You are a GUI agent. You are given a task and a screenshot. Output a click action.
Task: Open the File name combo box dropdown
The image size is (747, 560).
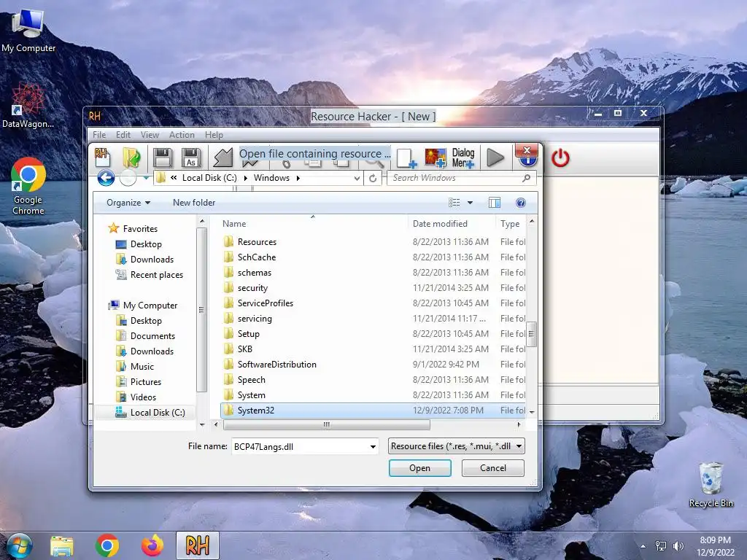pyautogui.click(x=373, y=447)
